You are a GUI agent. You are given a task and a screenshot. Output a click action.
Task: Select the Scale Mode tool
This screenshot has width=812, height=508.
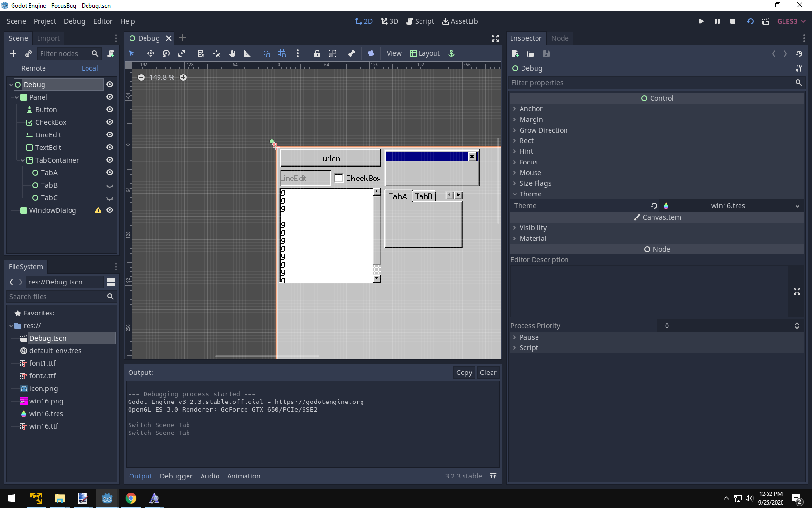coord(182,53)
